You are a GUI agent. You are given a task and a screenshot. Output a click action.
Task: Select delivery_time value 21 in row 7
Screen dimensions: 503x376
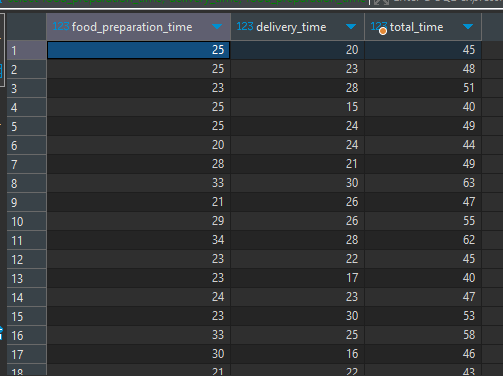(297, 164)
